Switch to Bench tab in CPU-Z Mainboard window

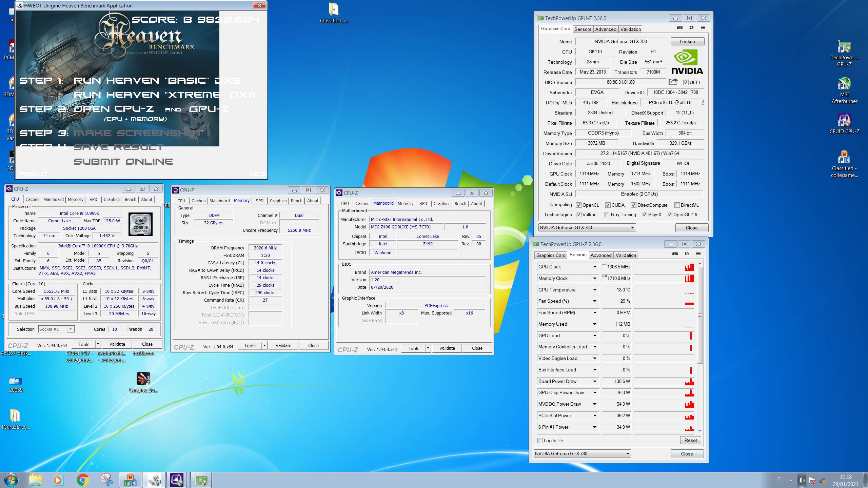460,203
